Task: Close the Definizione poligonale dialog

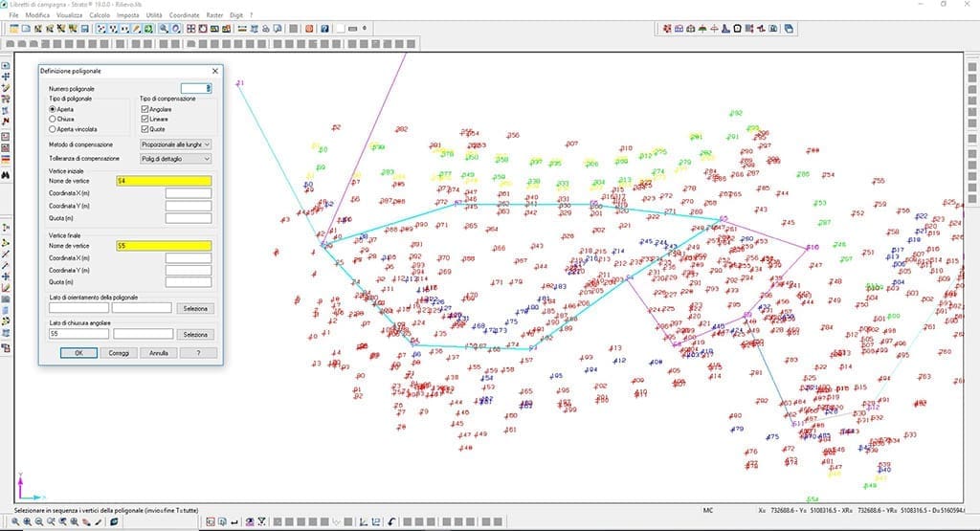Action: point(215,71)
